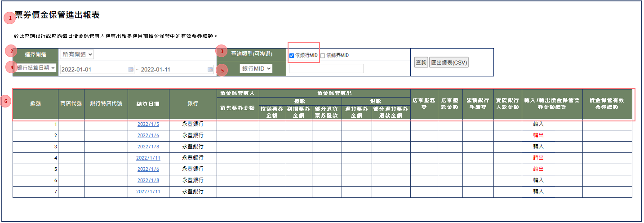Click the 查詢類型(可複選) label cell
644x223 pixels.
(x=251, y=54)
